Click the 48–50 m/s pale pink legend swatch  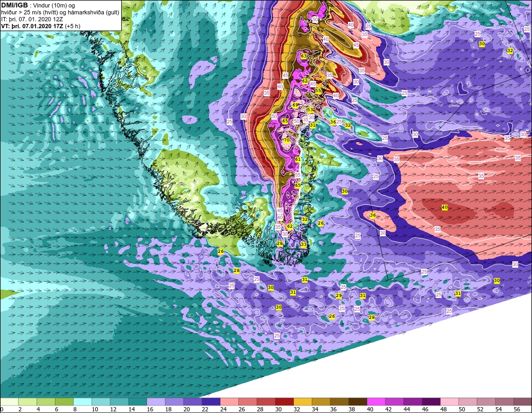(x=449, y=402)
